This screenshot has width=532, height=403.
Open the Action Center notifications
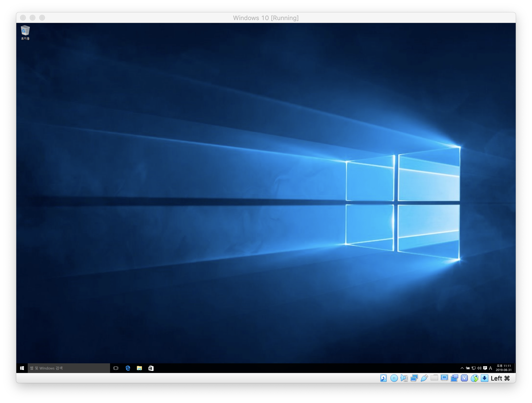tap(485, 368)
